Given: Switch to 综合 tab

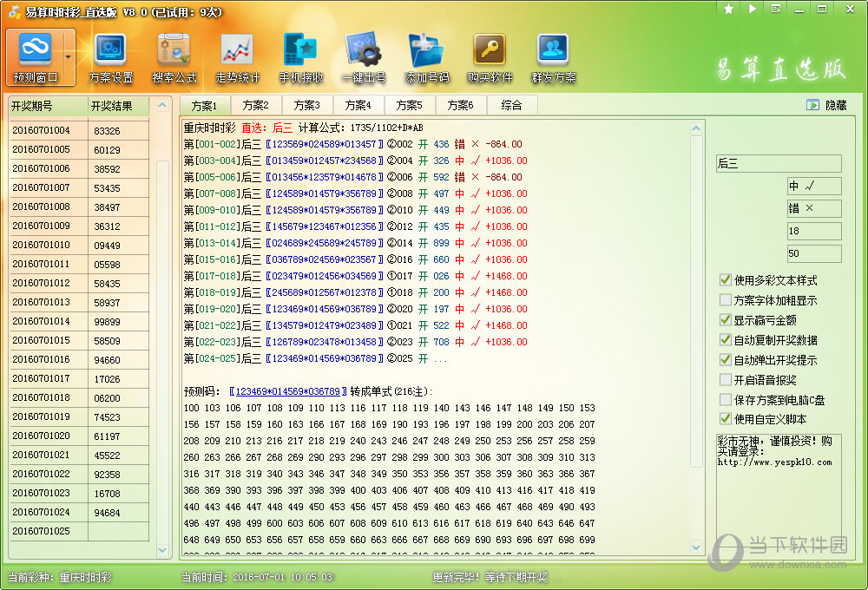Looking at the screenshot, I should pyautogui.click(x=511, y=105).
